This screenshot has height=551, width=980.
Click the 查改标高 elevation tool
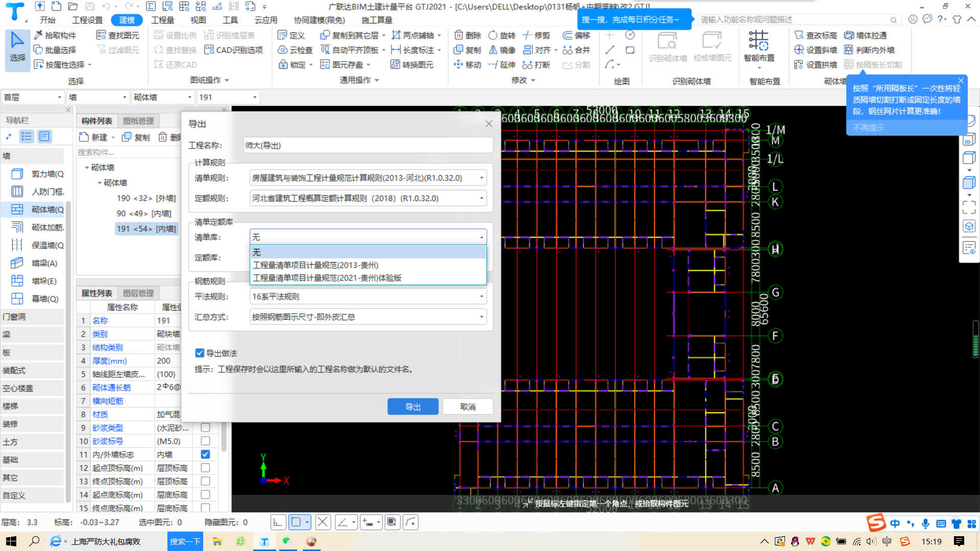click(816, 35)
